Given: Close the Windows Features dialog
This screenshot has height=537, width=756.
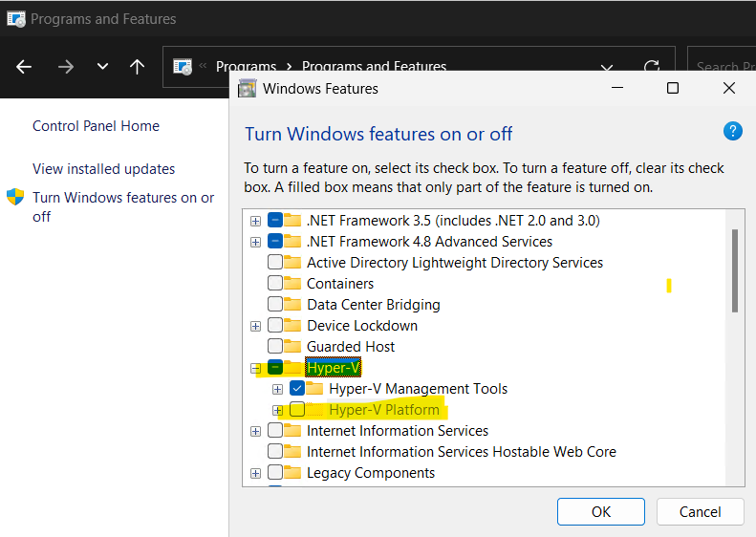Looking at the screenshot, I should tap(729, 88).
